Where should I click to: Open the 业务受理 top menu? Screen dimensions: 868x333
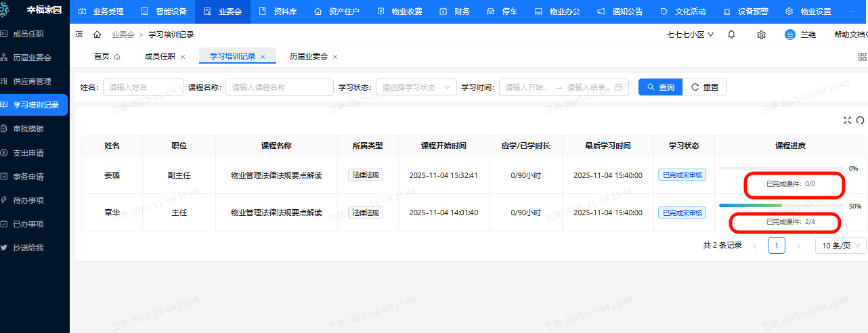(101, 12)
